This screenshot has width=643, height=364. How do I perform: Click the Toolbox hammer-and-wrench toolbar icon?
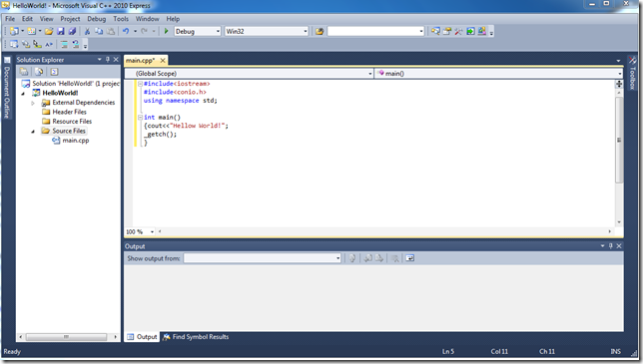point(458,31)
